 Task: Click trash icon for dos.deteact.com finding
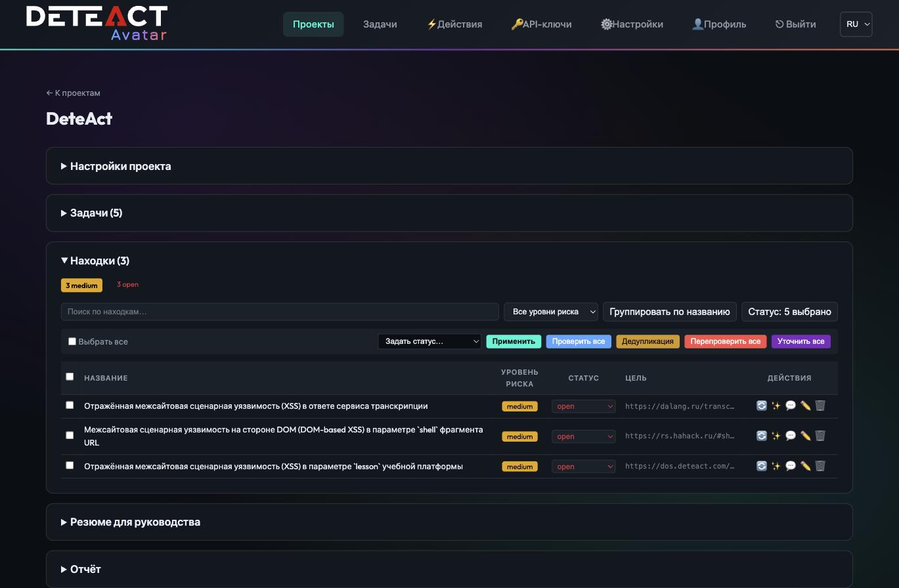(820, 466)
